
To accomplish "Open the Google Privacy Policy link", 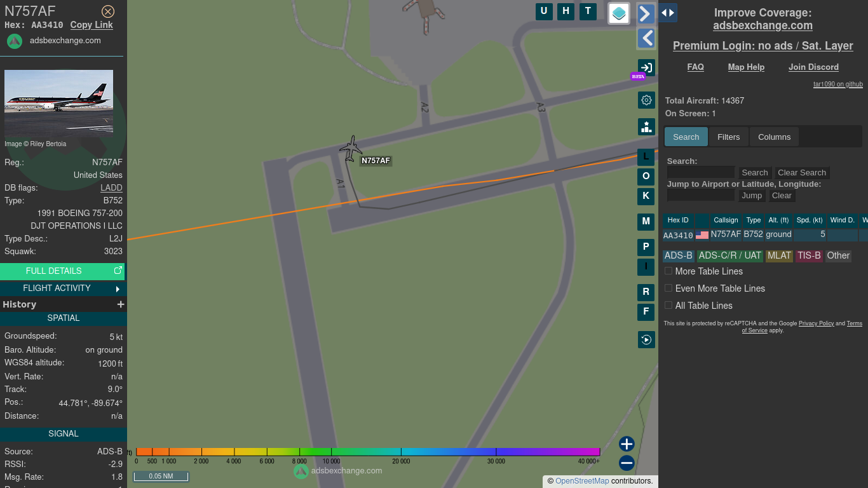I will (816, 323).
